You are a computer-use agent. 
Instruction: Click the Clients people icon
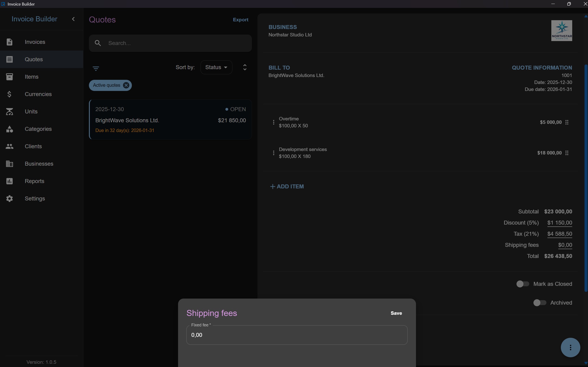pyautogui.click(x=10, y=146)
